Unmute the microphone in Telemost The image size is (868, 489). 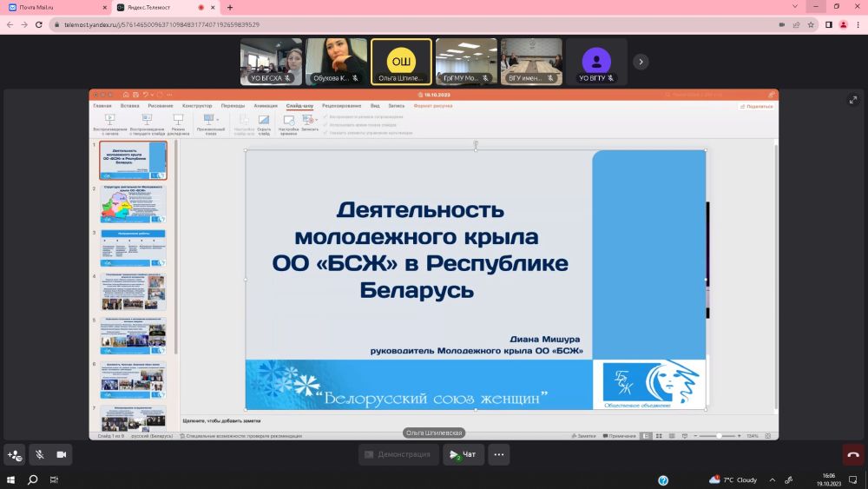pyautogui.click(x=39, y=454)
